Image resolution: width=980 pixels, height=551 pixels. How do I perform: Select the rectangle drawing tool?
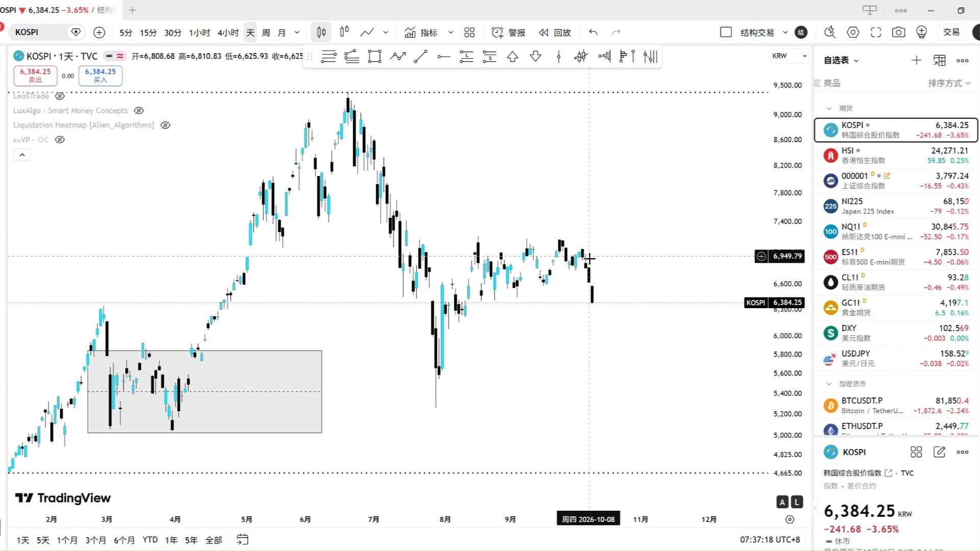click(375, 56)
